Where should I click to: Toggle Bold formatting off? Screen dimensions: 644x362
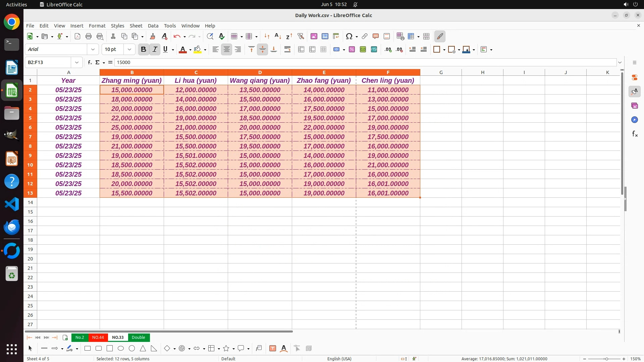click(144, 49)
